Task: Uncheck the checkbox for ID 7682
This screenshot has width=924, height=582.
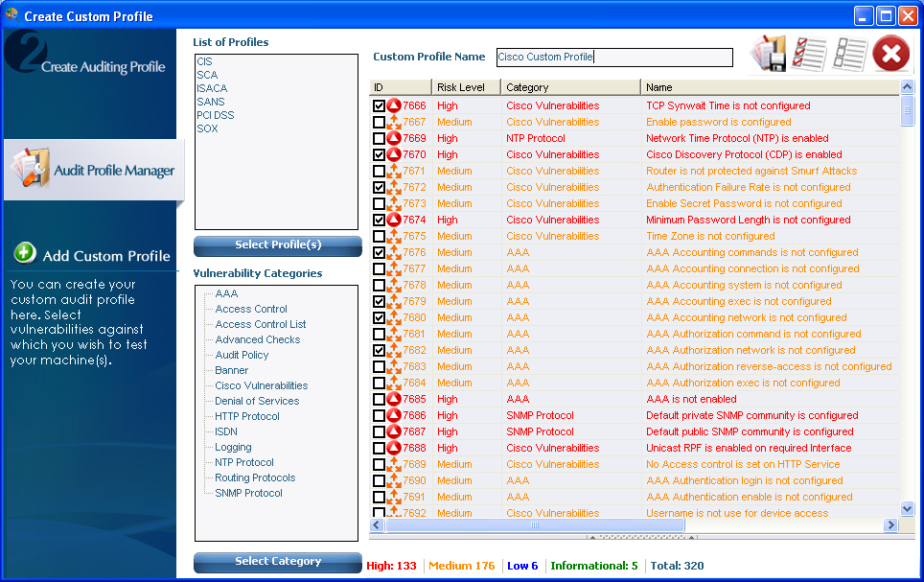Action: click(x=379, y=350)
